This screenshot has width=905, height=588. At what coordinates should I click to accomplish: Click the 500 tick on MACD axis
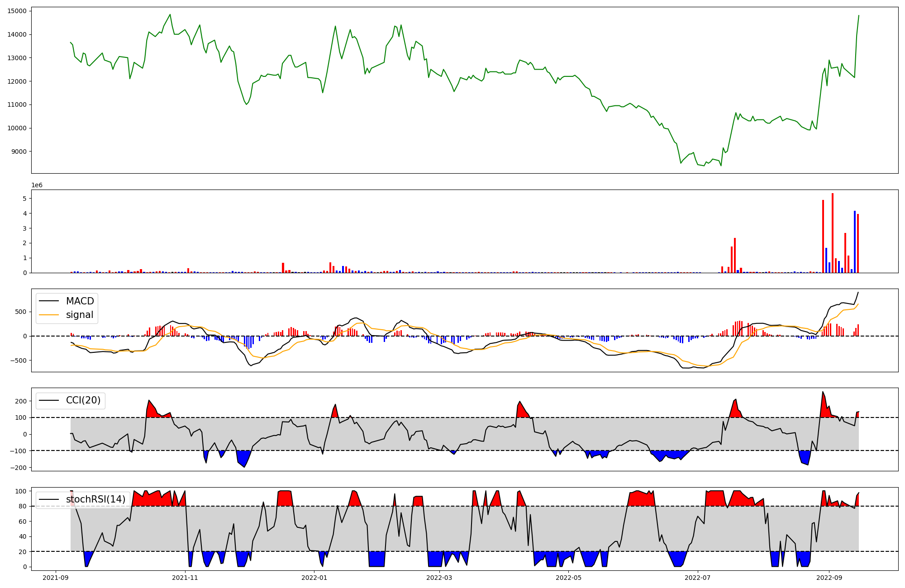(x=21, y=312)
